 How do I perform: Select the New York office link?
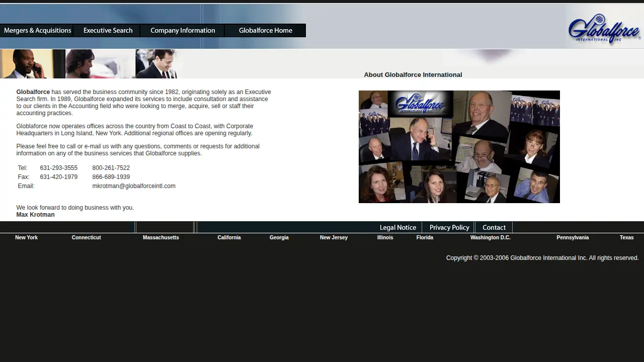26,238
